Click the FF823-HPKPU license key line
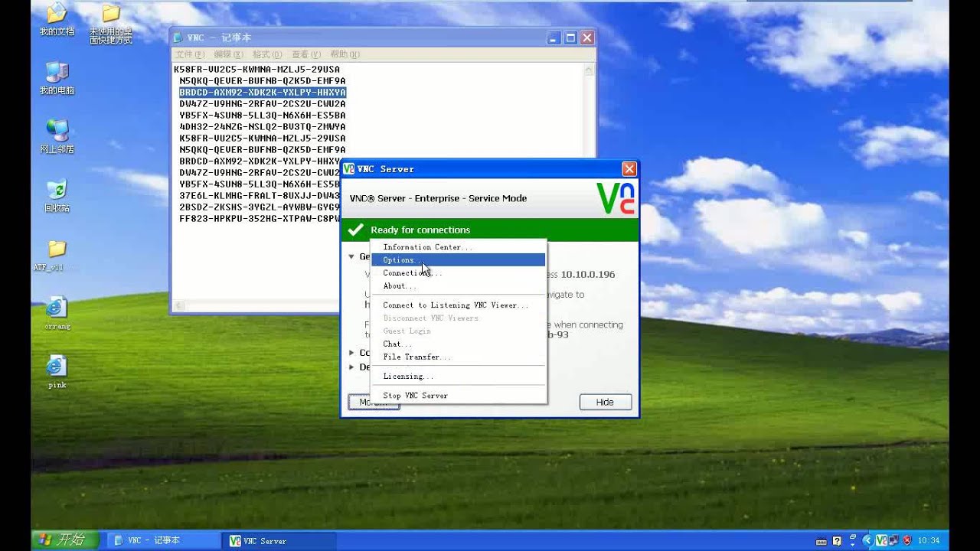Screen dimensions: 980x551 pos(260,218)
